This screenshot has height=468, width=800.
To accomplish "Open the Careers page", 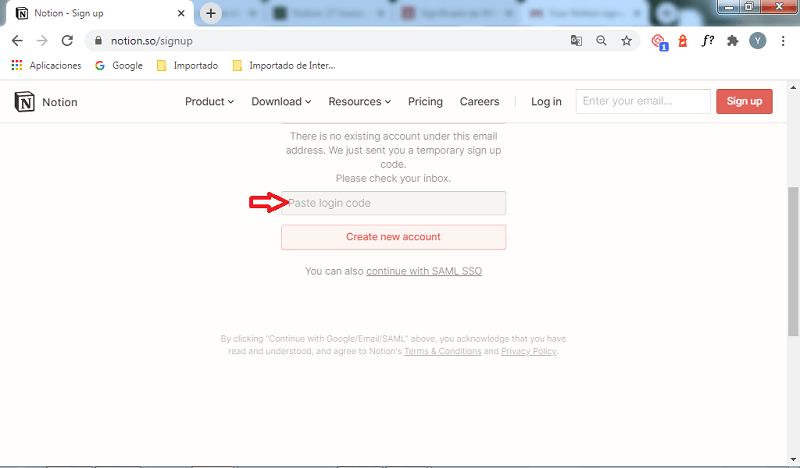I will coord(479,102).
